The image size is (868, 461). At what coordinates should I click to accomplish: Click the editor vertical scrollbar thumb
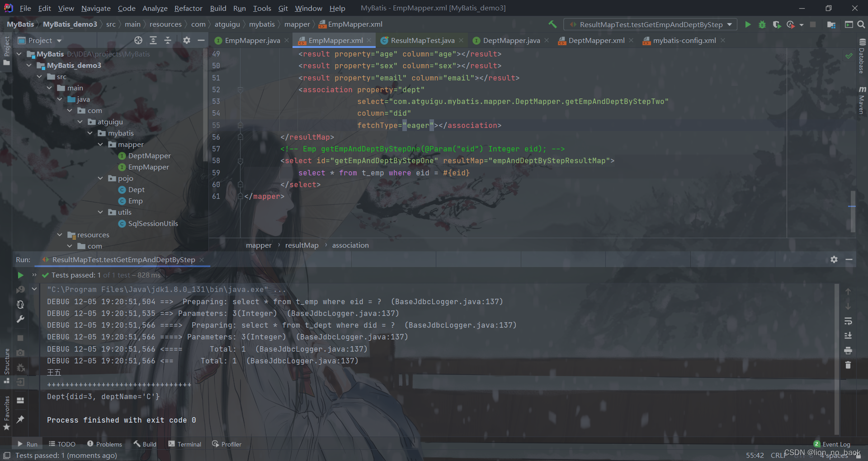click(x=853, y=211)
